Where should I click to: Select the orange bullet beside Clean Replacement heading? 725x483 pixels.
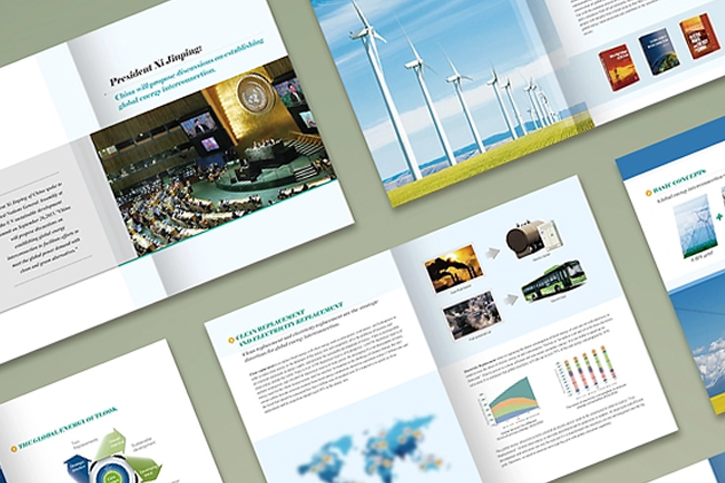(x=231, y=340)
